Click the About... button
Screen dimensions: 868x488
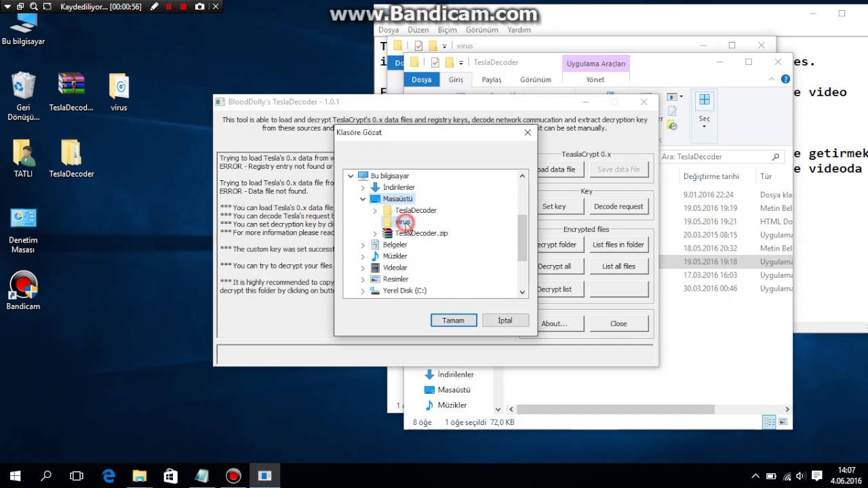554,323
